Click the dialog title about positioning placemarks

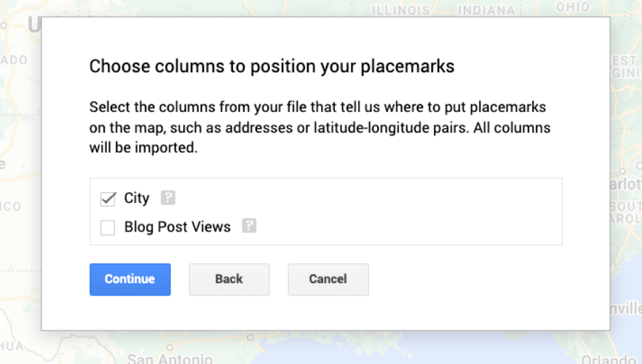(x=272, y=67)
